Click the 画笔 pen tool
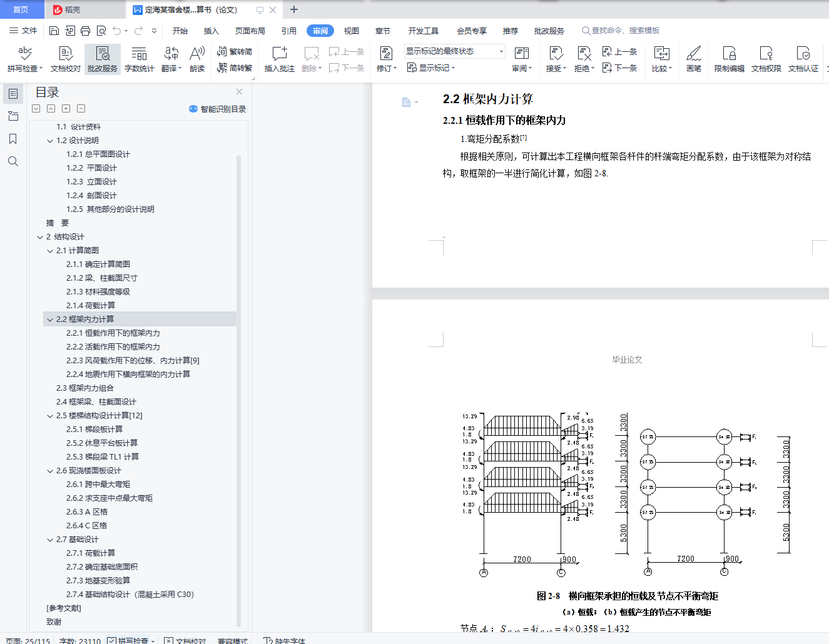 pos(694,59)
